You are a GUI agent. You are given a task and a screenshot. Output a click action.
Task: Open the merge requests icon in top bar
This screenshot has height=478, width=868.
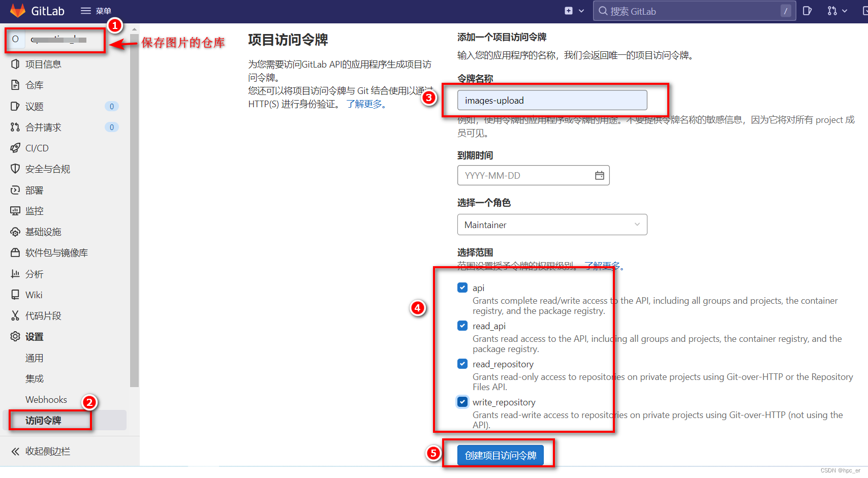832,11
